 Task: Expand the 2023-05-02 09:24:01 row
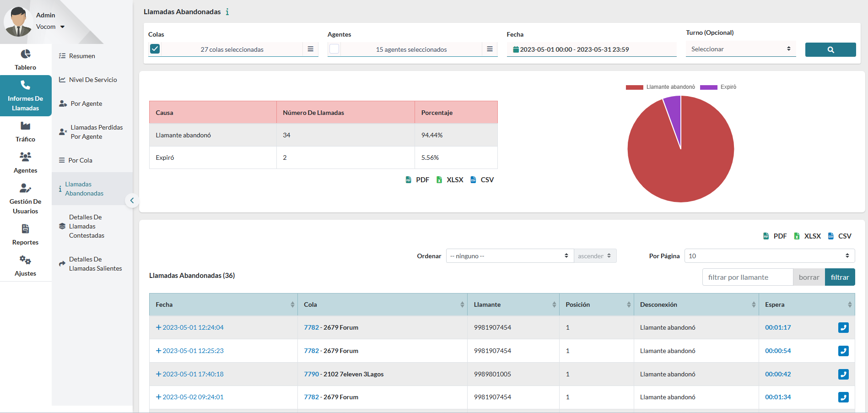click(158, 397)
